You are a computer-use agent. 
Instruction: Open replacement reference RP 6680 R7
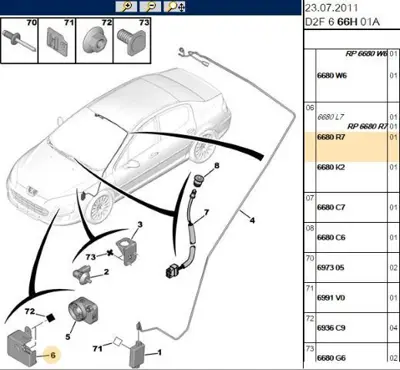point(368,126)
